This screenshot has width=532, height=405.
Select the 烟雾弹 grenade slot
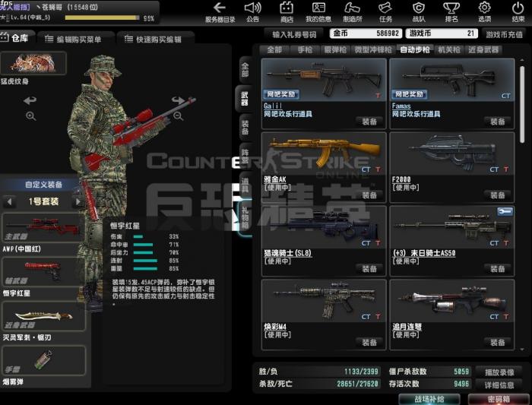click(x=43, y=360)
